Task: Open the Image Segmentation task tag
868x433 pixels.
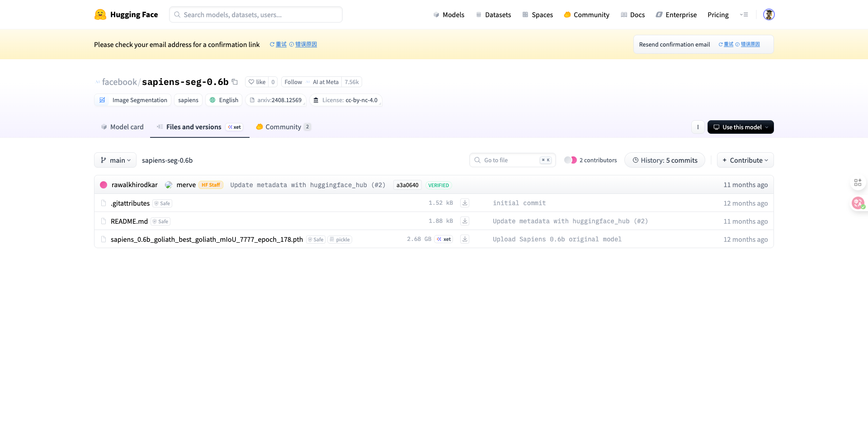Action: [x=133, y=100]
